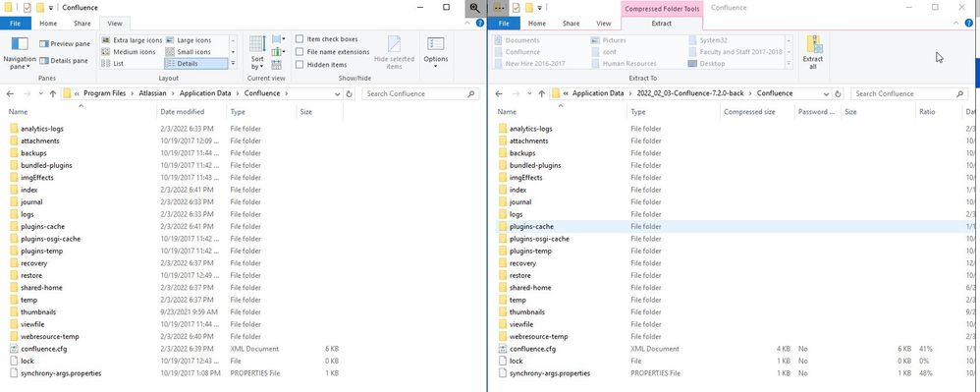Open Options in left window ribbon

pyautogui.click(x=436, y=52)
